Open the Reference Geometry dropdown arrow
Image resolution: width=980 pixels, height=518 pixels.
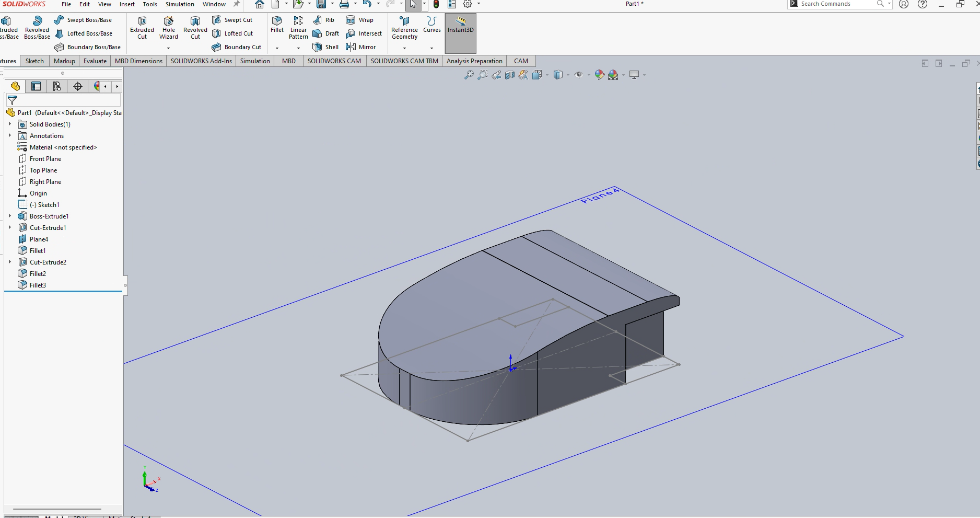click(x=404, y=48)
